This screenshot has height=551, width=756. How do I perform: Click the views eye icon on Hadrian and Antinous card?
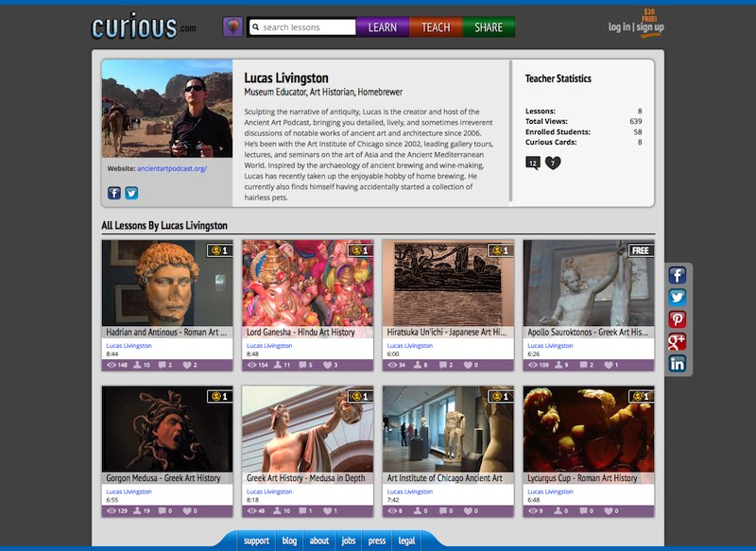click(112, 365)
